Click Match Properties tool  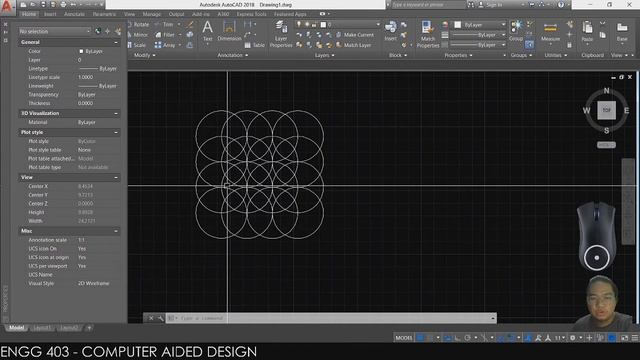point(427,34)
